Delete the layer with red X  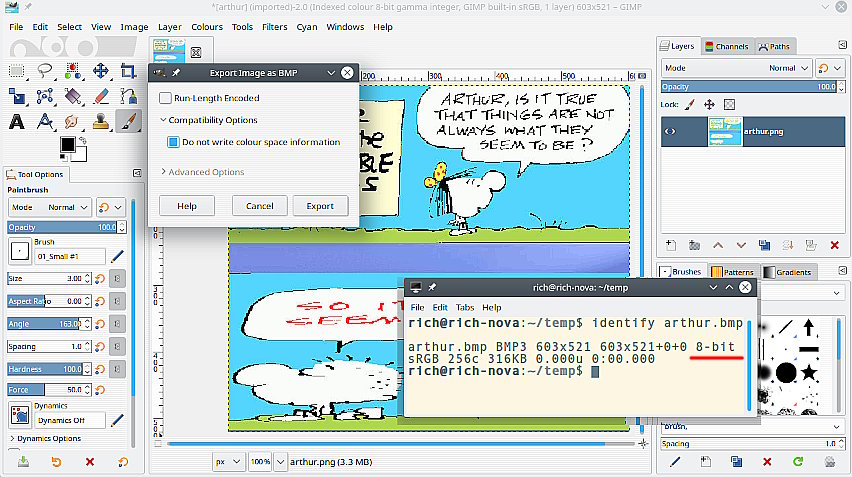point(835,246)
